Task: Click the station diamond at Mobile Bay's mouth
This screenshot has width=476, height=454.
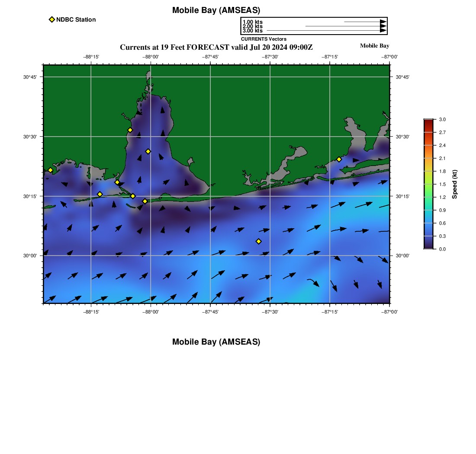Action: (x=133, y=196)
